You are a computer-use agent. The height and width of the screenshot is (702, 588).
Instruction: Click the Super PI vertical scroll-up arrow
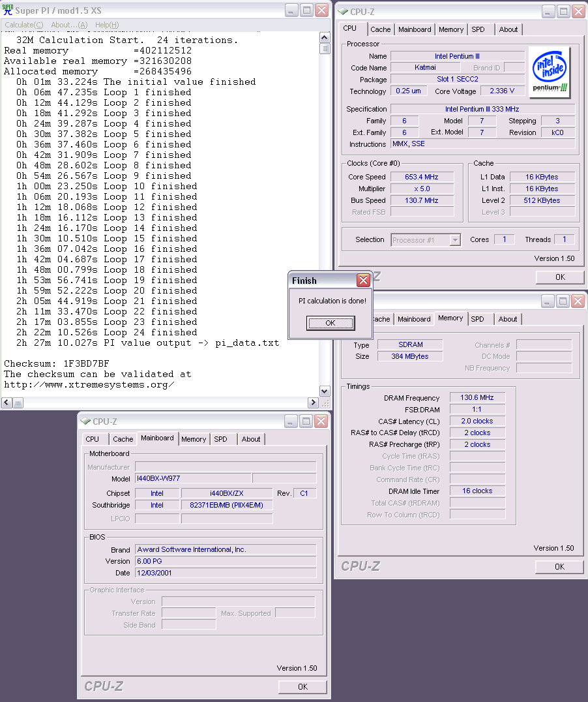(x=325, y=38)
